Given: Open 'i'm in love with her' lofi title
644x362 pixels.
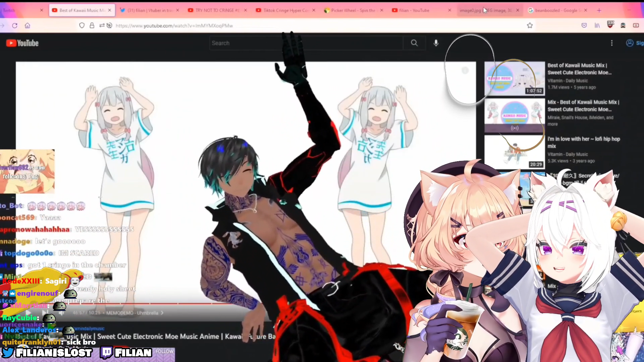Looking at the screenshot, I should coord(584,142).
